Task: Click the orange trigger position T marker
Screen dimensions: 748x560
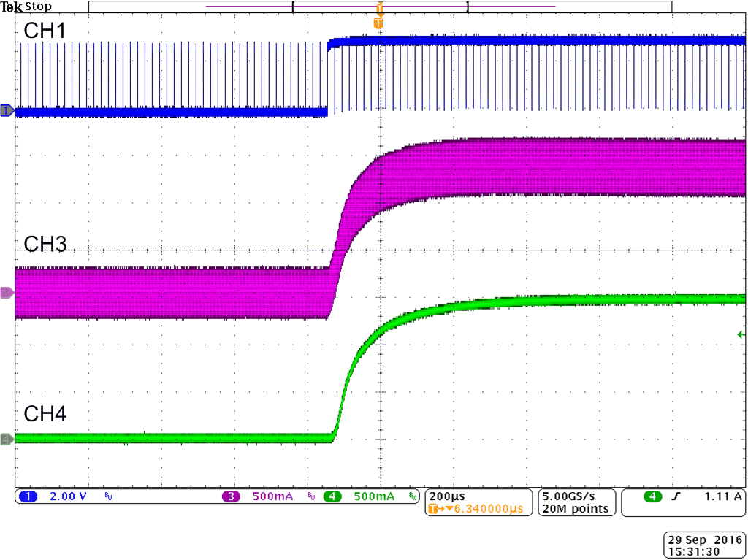Action: click(378, 23)
